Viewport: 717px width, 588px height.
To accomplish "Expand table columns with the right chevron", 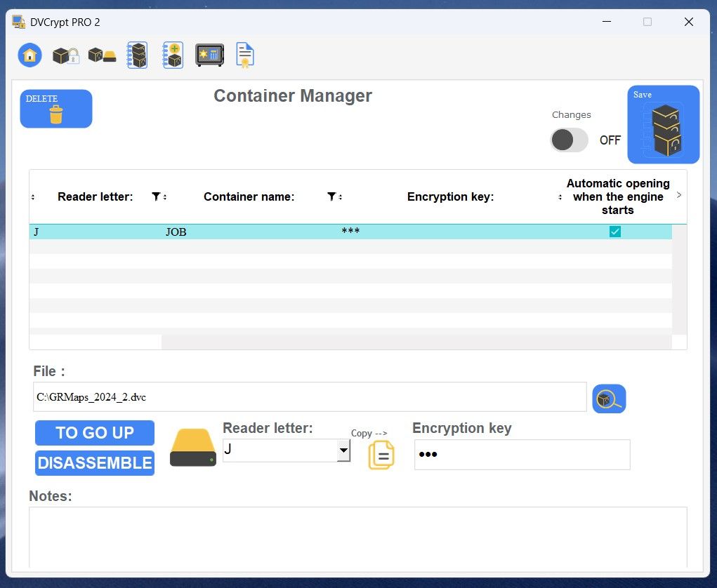I will tap(679, 196).
